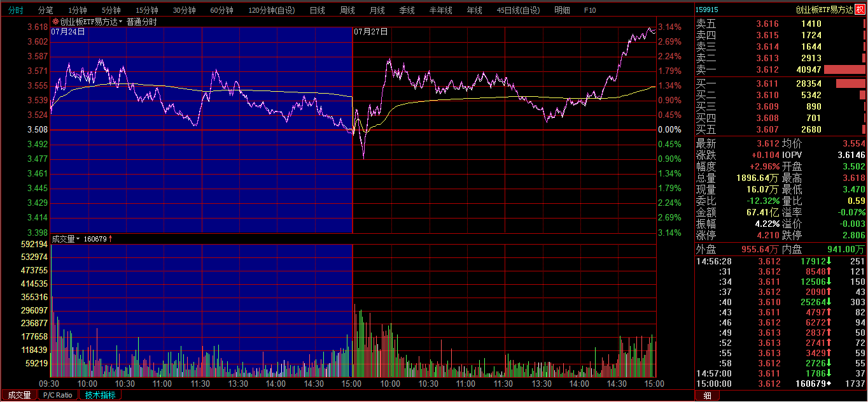Switch to the 半年线 half-year chart tab

[x=440, y=10]
